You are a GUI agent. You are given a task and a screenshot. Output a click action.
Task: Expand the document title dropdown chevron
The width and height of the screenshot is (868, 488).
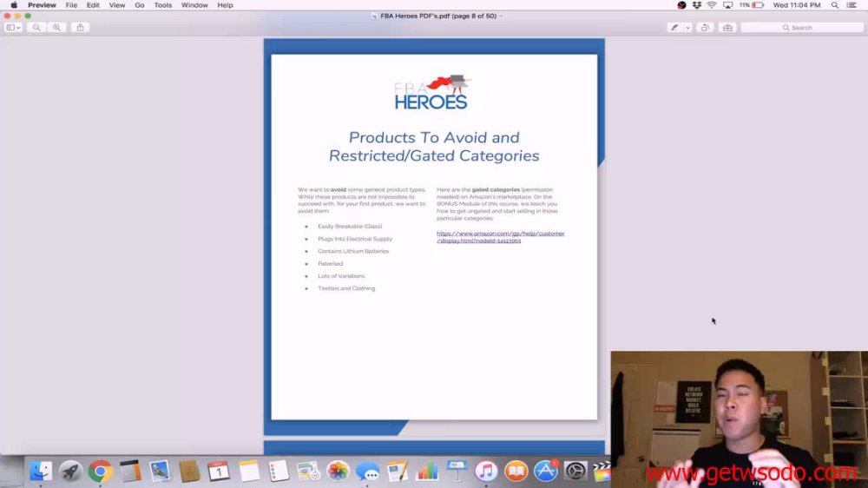click(x=501, y=16)
